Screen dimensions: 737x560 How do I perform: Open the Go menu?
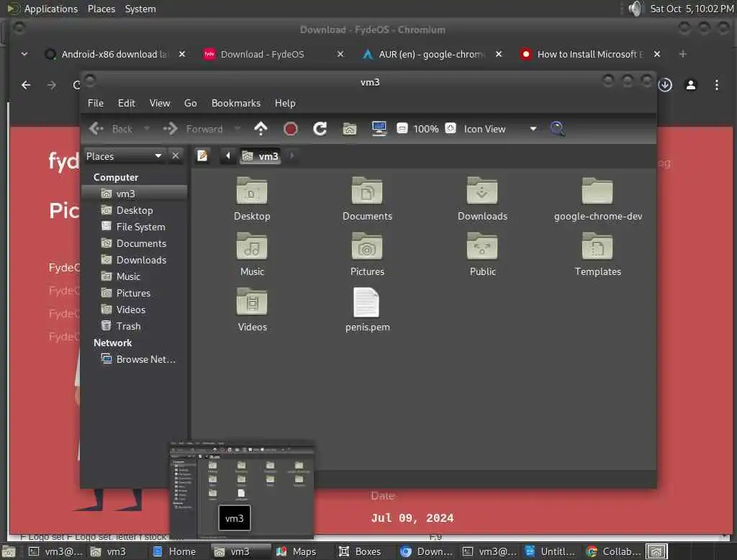point(190,103)
